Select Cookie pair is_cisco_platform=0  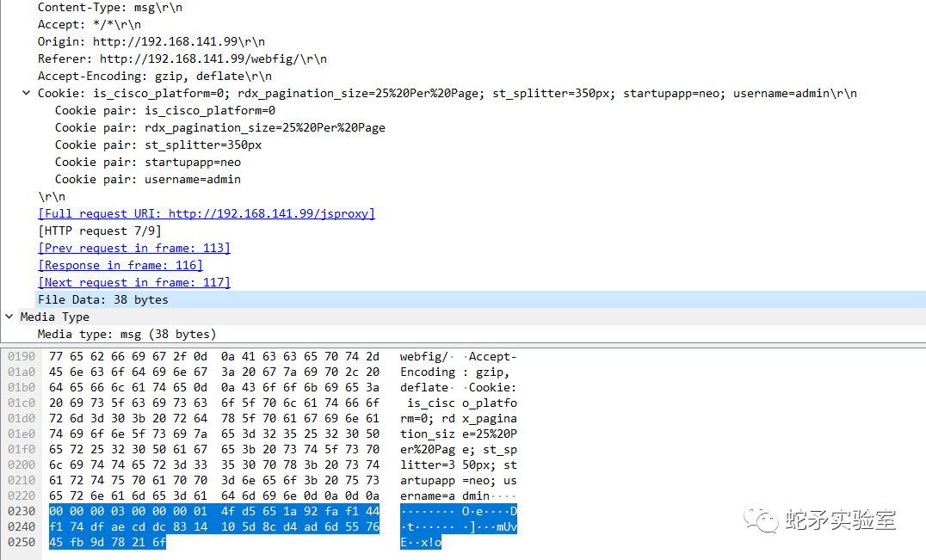(x=164, y=110)
